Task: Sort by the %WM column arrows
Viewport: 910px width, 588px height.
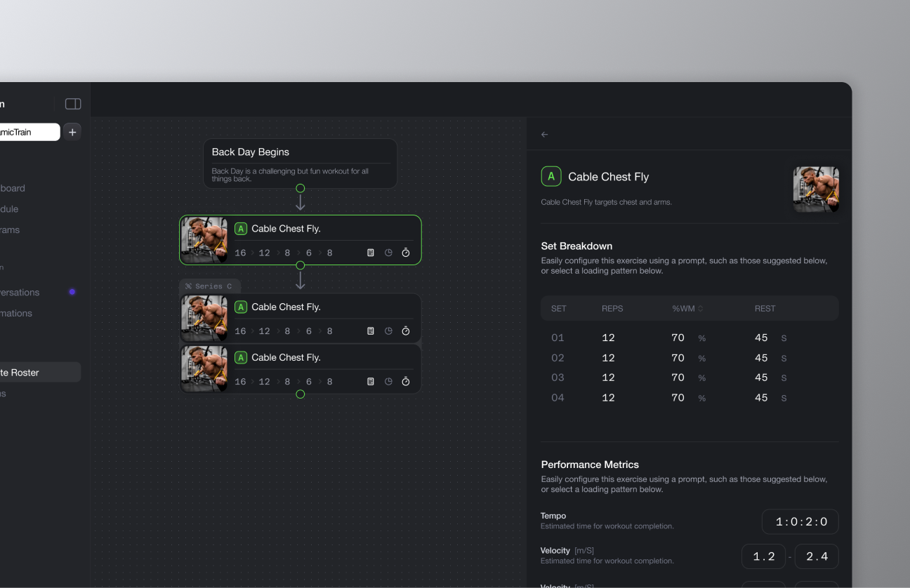Action: pos(700,309)
